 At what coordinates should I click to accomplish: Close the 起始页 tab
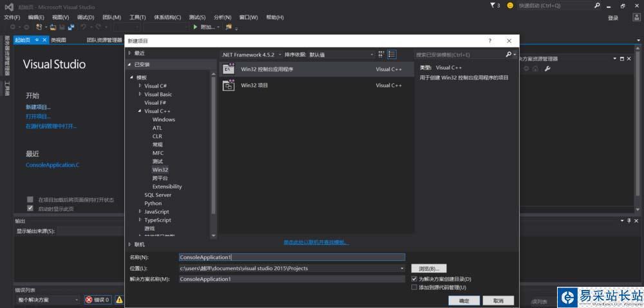(45, 40)
